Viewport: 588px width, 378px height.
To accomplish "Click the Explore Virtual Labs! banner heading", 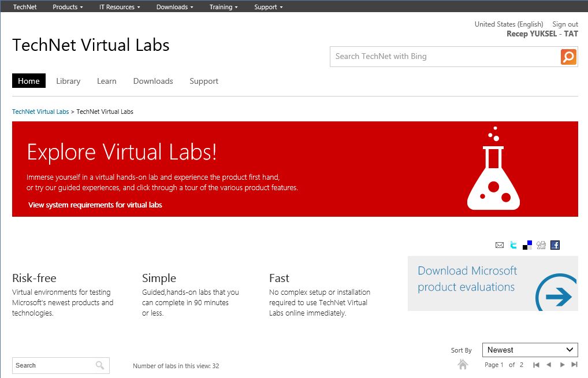I will pyautogui.click(x=122, y=152).
